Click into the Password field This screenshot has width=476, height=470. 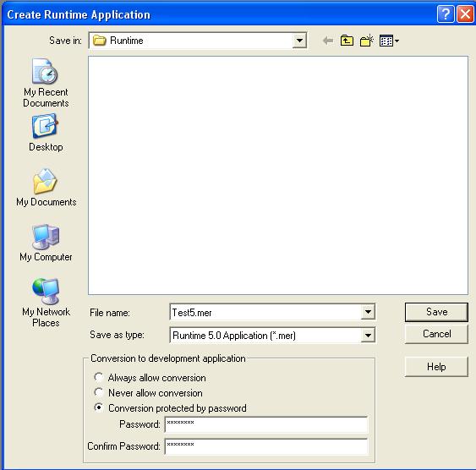(x=266, y=424)
